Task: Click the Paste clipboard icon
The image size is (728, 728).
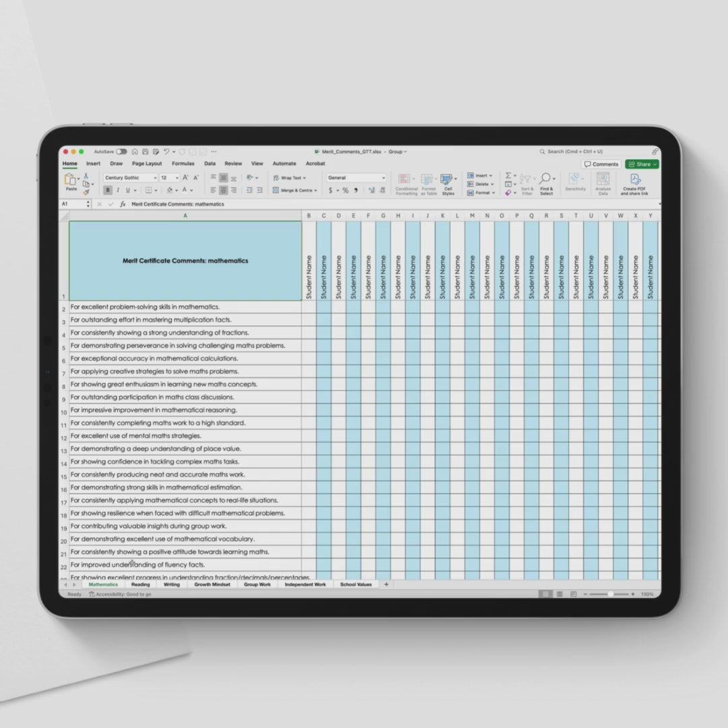Action: point(70,180)
